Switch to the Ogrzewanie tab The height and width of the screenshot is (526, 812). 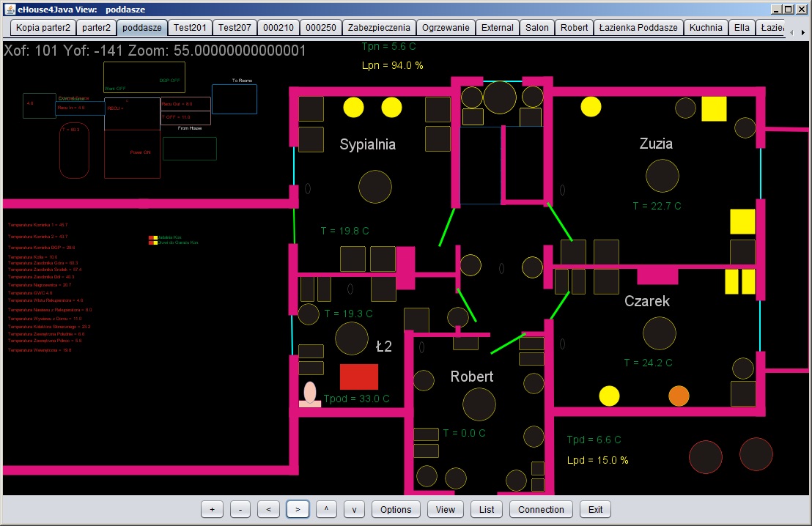click(x=446, y=28)
